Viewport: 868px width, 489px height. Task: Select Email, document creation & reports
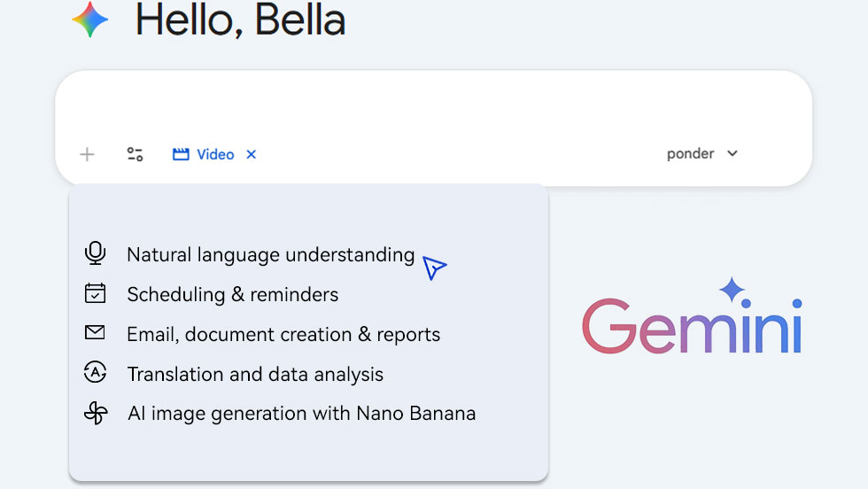(x=283, y=335)
